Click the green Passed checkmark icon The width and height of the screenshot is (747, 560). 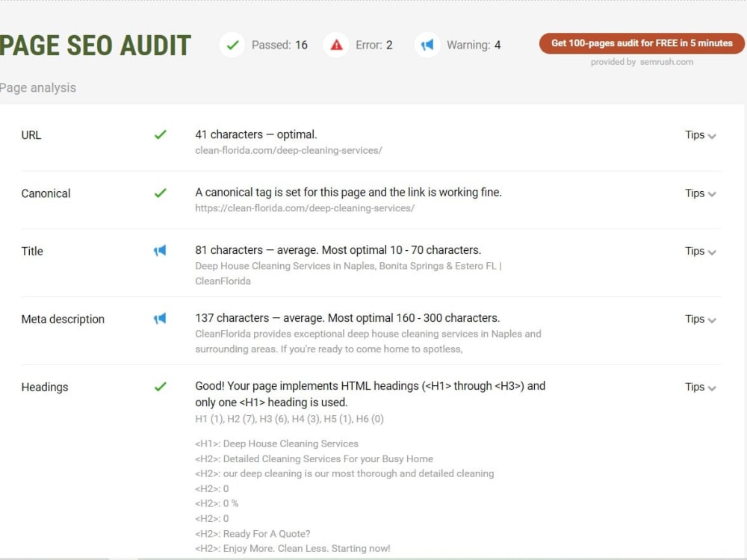coord(232,46)
